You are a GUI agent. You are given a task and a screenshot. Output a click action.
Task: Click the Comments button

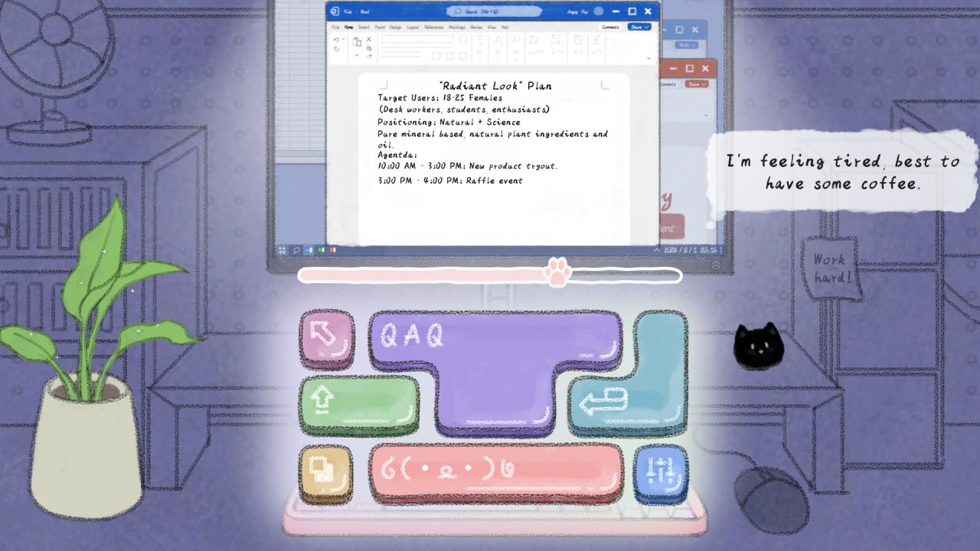(x=610, y=27)
